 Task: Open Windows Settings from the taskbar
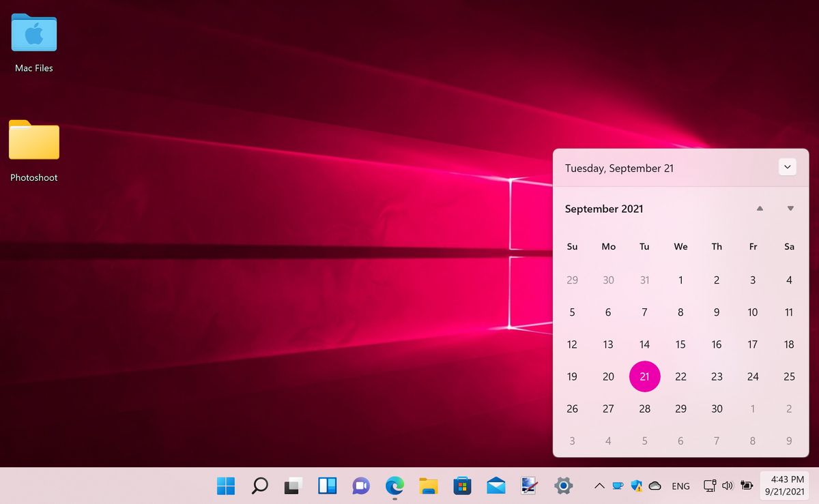click(x=562, y=486)
